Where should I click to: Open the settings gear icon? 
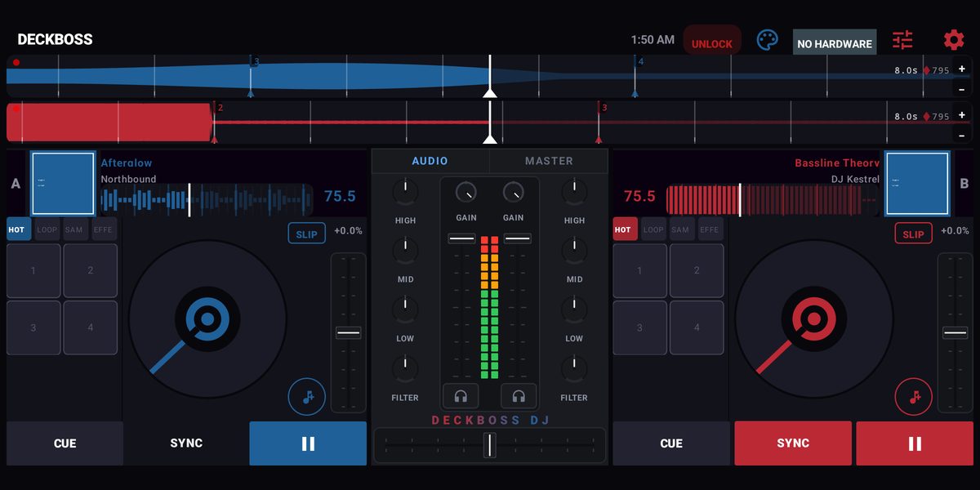(954, 40)
